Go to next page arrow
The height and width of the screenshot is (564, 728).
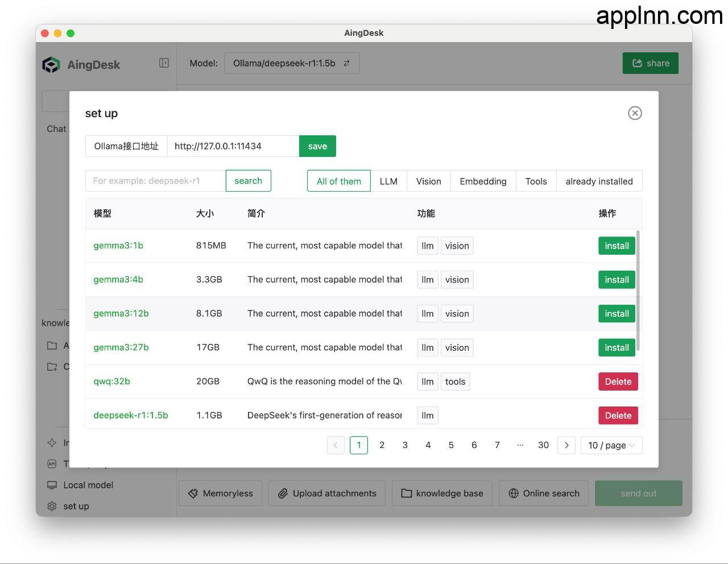coord(566,445)
